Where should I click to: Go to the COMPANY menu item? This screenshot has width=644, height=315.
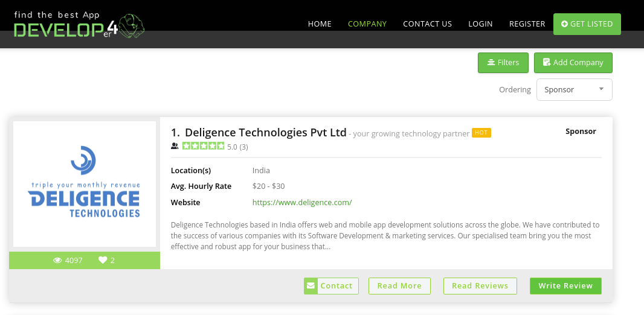pos(367,24)
